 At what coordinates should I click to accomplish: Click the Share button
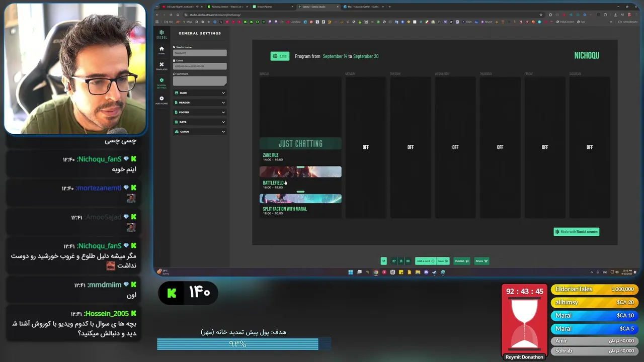[481, 261]
